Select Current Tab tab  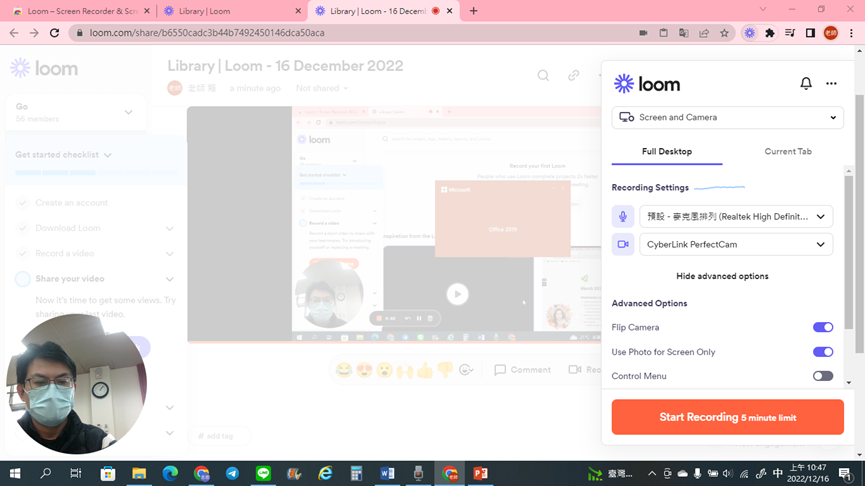point(788,151)
